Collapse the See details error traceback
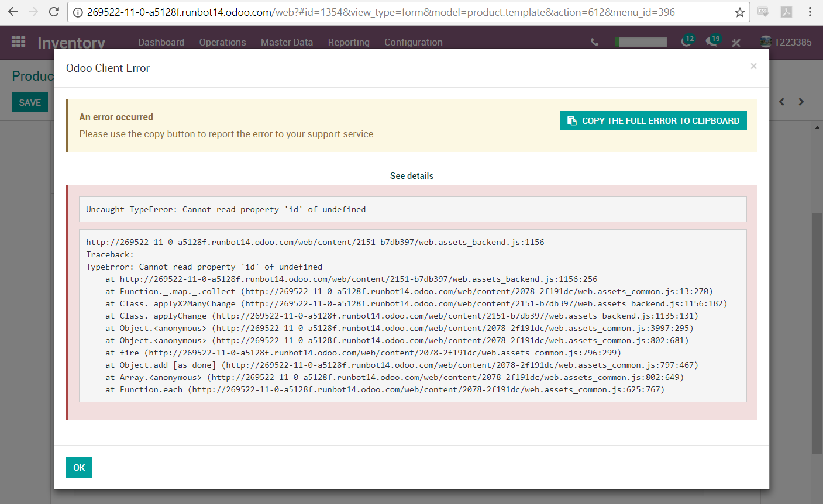 [411, 175]
